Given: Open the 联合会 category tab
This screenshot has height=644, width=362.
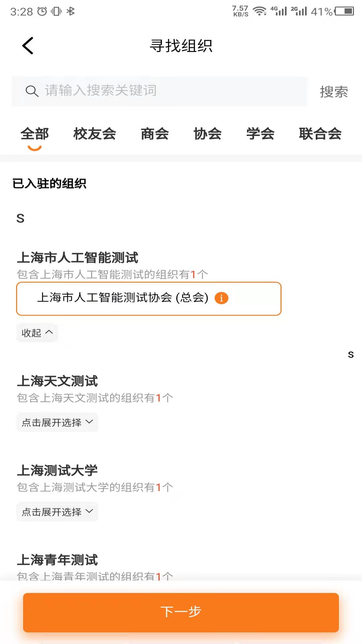Looking at the screenshot, I should 320,133.
